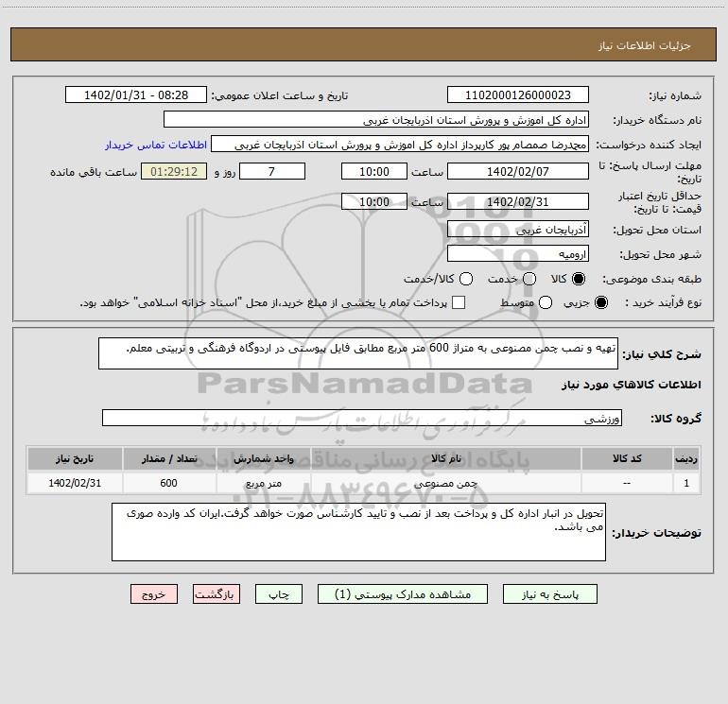Click the بازگشت back button
Screen dimensions: 728x704
pos(217,594)
